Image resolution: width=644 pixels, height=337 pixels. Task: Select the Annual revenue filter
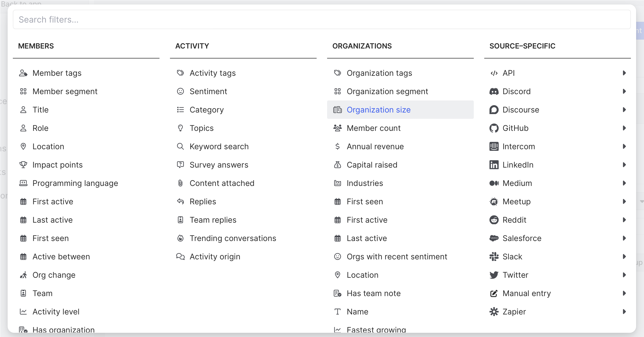[x=375, y=147]
